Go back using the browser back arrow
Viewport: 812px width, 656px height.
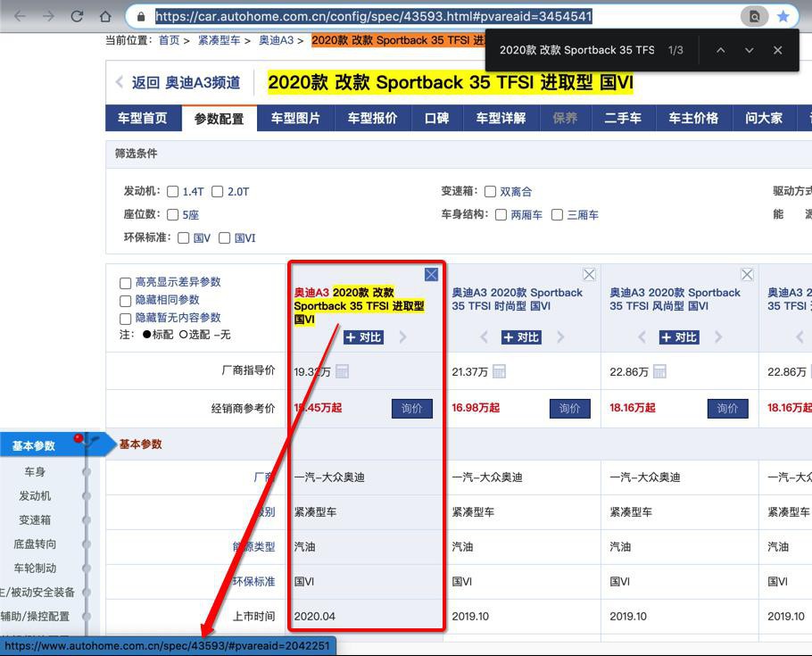tap(20, 17)
